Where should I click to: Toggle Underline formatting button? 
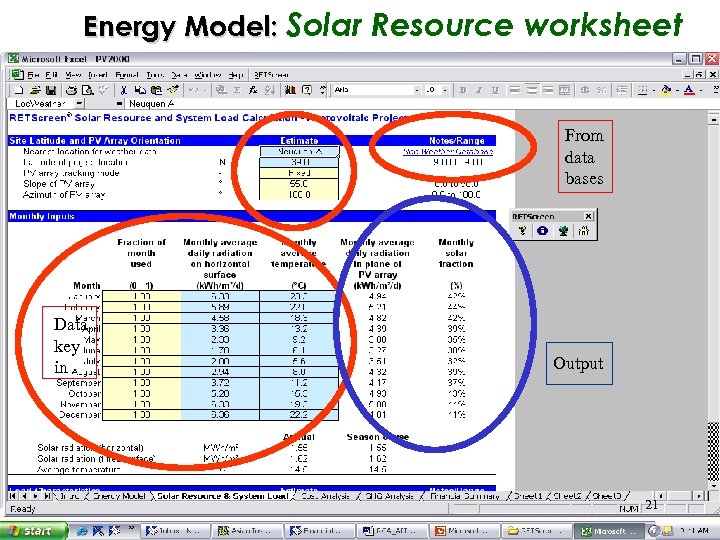tap(495, 90)
